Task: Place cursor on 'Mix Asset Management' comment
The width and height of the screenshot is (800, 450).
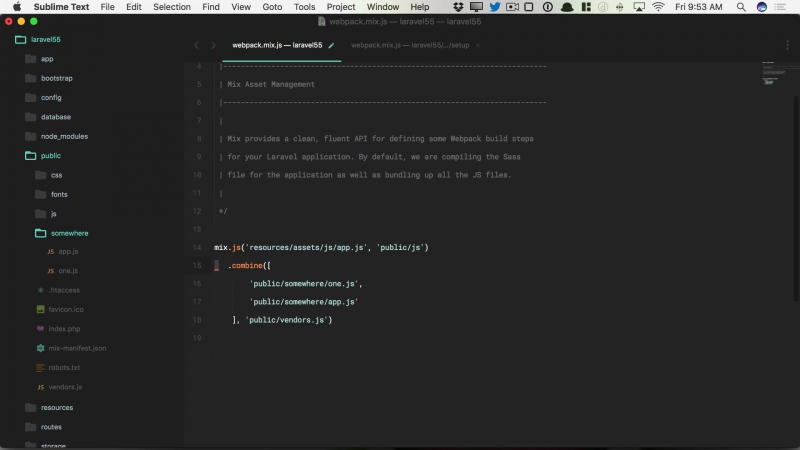Action: [271, 85]
